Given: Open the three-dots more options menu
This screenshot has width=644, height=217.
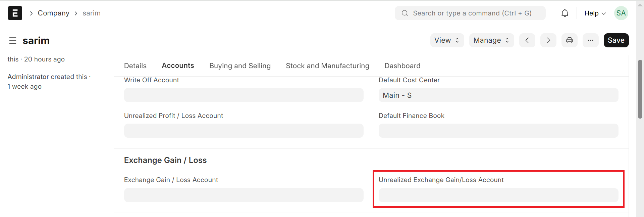Looking at the screenshot, I should tap(591, 40).
